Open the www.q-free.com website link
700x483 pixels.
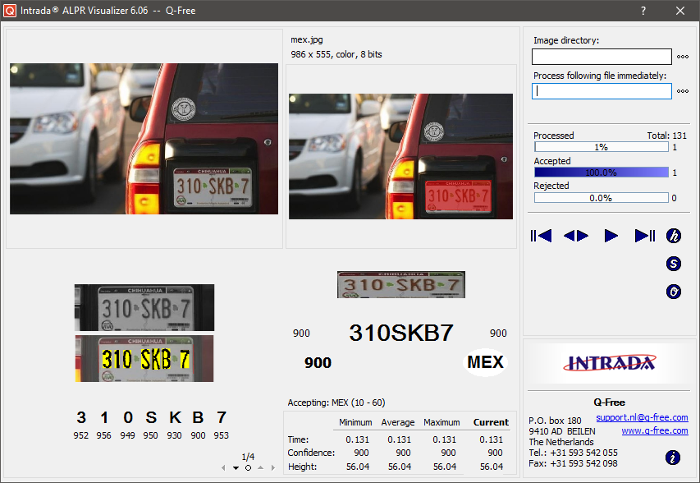click(x=655, y=431)
